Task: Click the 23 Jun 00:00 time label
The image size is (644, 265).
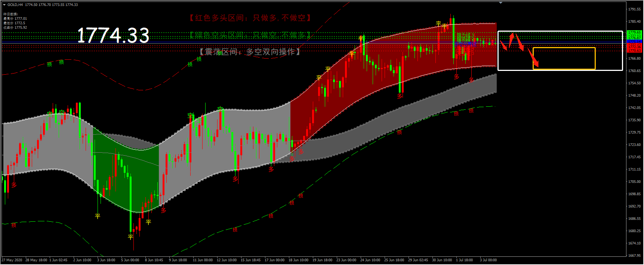Action: [346, 260]
